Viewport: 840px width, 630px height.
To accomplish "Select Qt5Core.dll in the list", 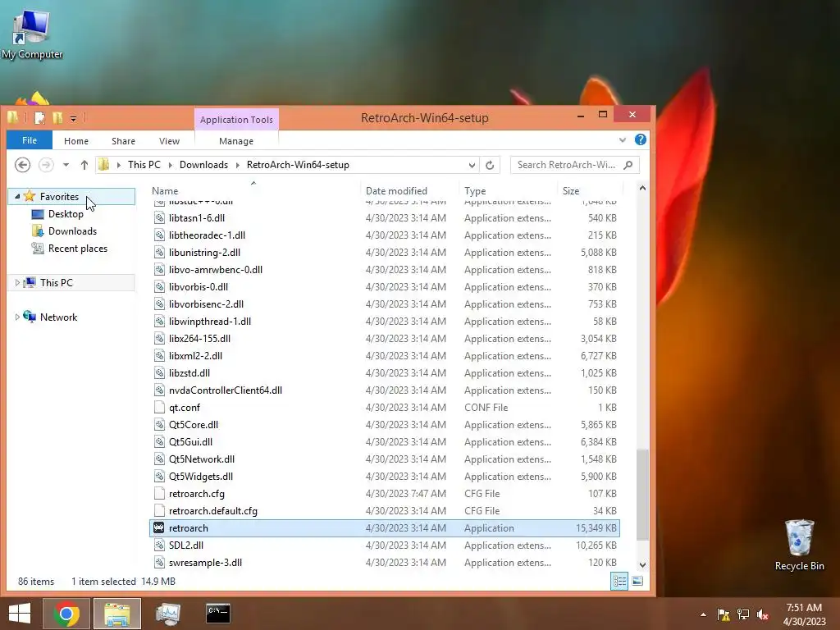I will [384, 424].
